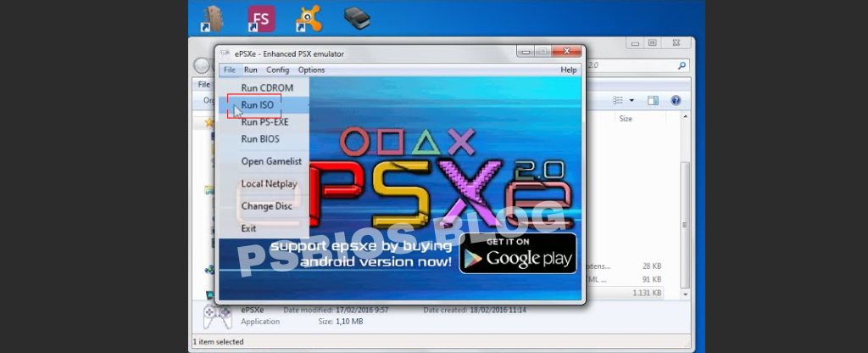Click Open Gamelist in File menu
Viewport: 868px width, 353px height.
pyautogui.click(x=271, y=161)
